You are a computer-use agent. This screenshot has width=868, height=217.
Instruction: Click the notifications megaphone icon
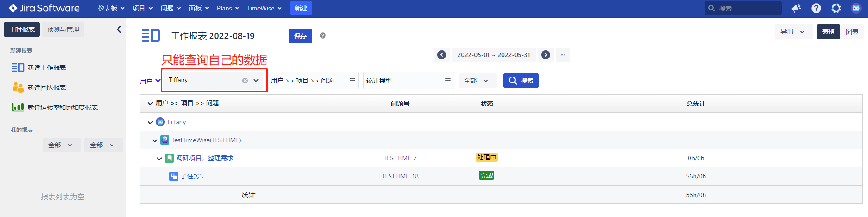click(796, 8)
